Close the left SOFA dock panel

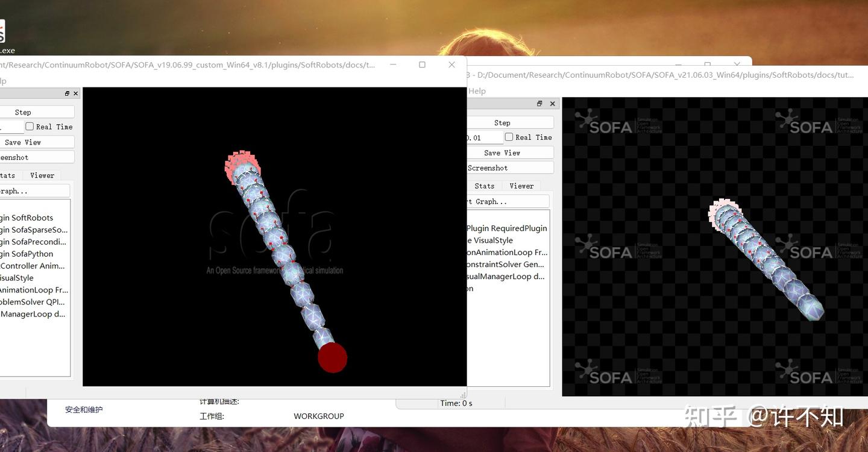75,93
